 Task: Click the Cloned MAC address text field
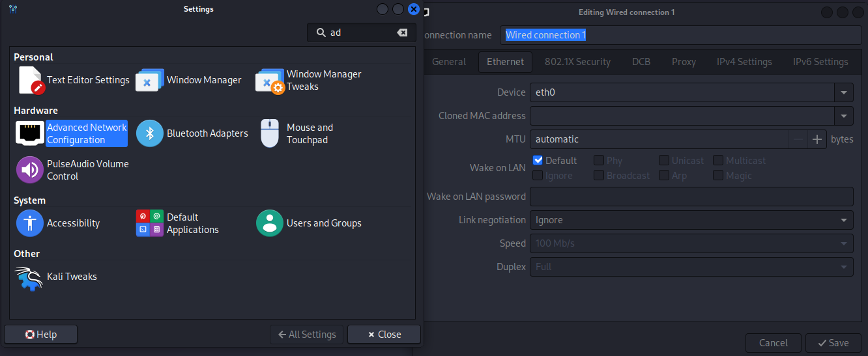[x=682, y=116]
